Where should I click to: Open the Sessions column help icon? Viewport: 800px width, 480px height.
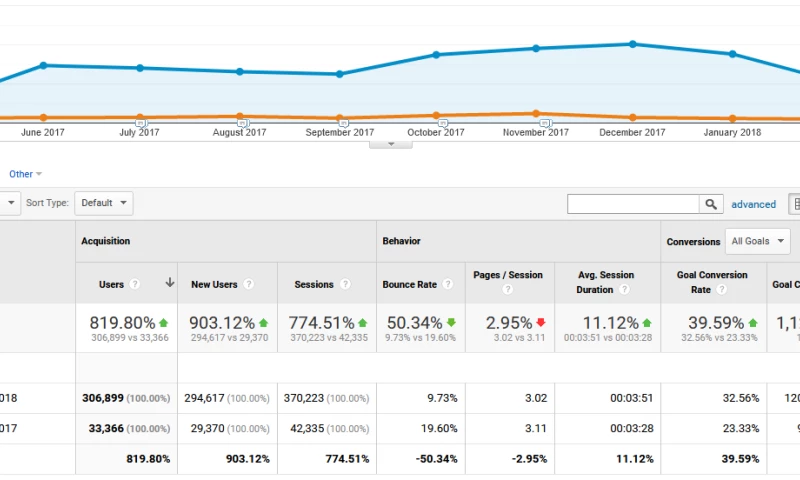pyautogui.click(x=344, y=285)
